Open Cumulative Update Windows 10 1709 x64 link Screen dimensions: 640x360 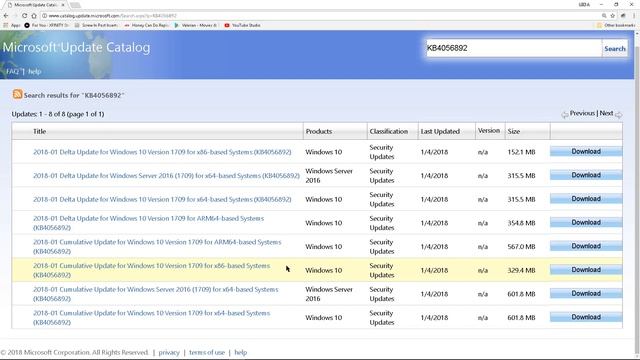tap(151, 318)
